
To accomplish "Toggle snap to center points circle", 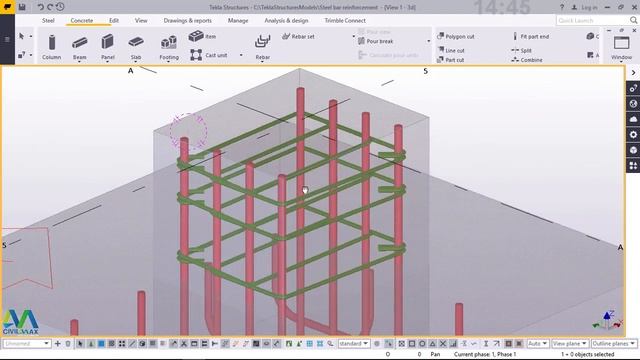I will coord(422,344).
